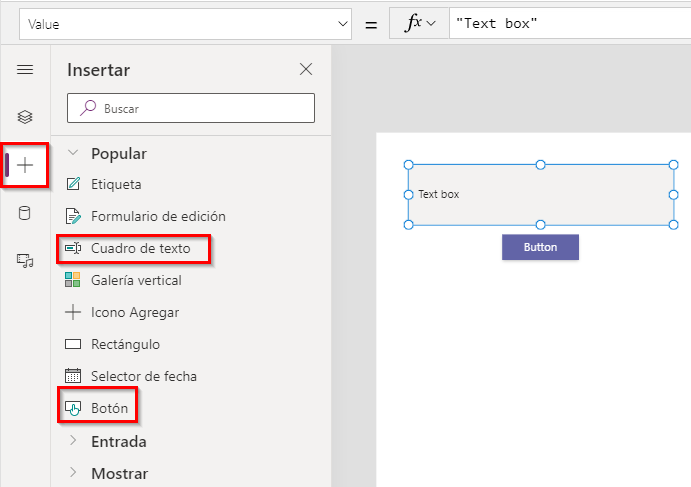691x487 pixels.
Task: Open the Tree view layers icon
Action: (25, 117)
